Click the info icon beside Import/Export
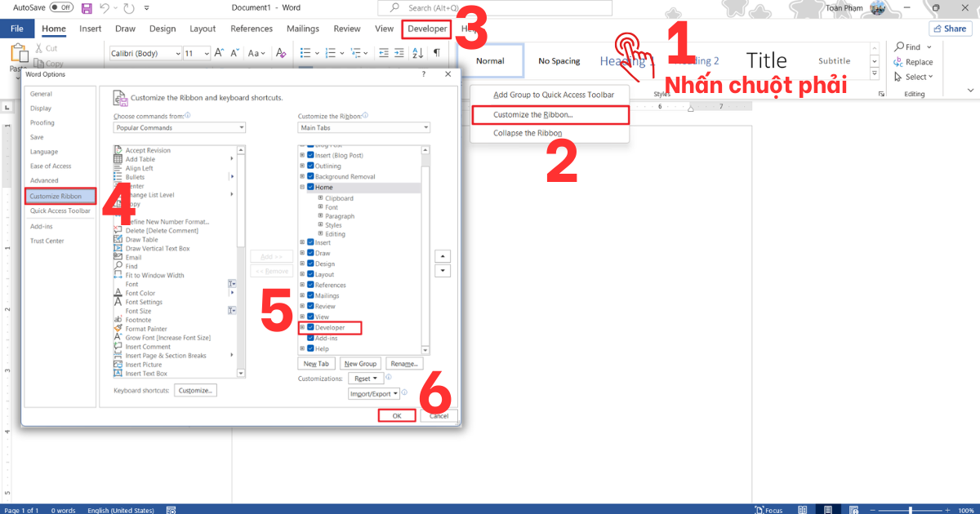The height and width of the screenshot is (514, 980). (x=404, y=392)
